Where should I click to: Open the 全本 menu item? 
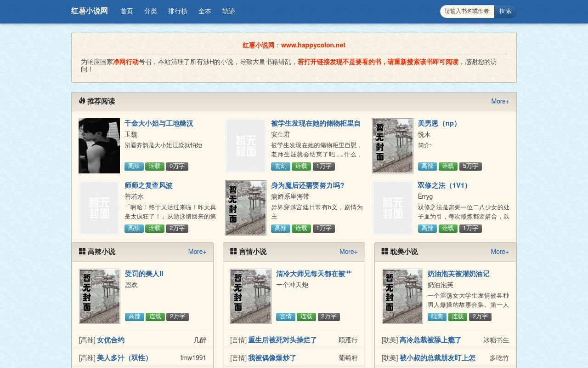pyautogui.click(x=205, y=11)
